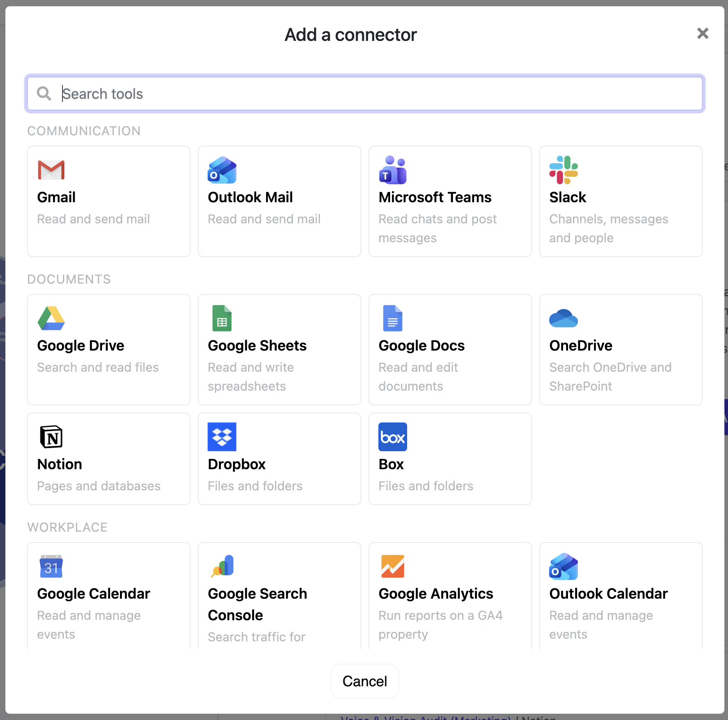Image resolution: width=728 pixels, height=720 pixels.
Task: Choose the "Outlook Calendar" title text
Action: coord(608,594)
